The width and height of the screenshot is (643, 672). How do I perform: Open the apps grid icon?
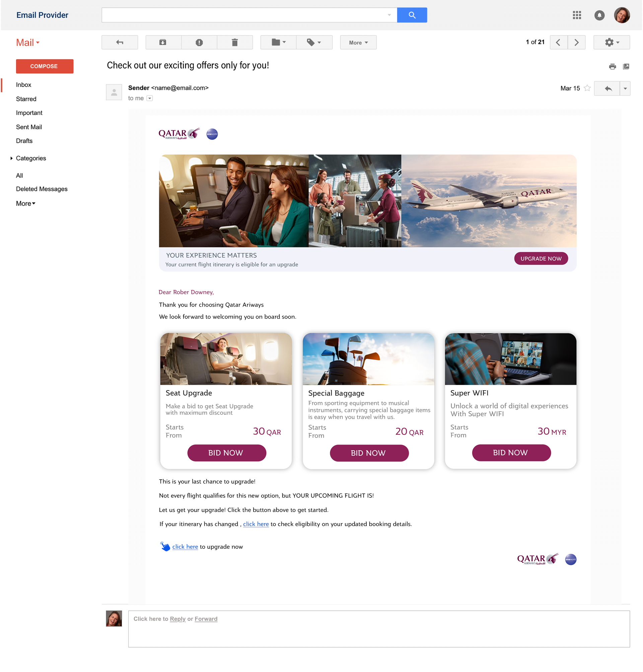point(577,15)
